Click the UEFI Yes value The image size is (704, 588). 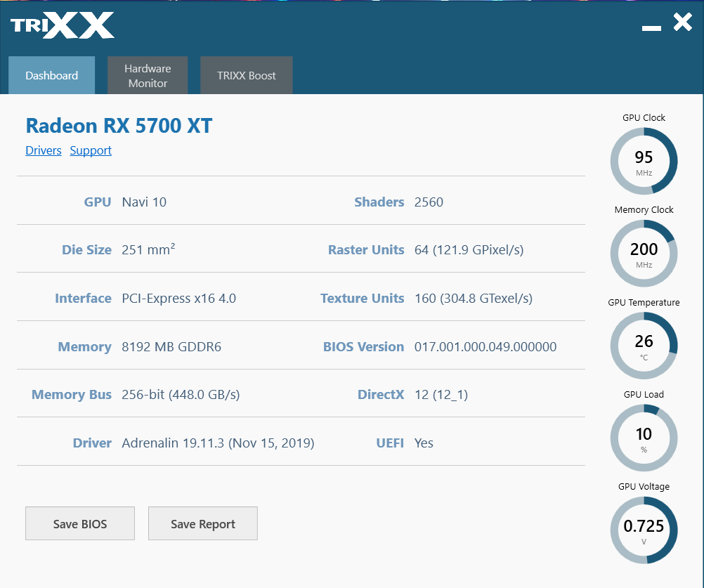tap(424, 443)
